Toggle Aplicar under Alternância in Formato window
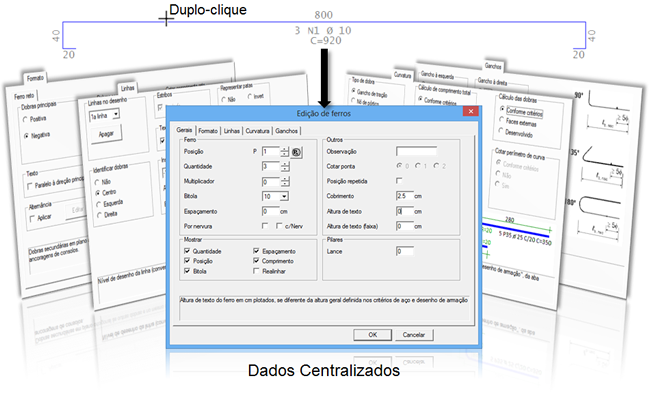Image resolution: width=650 pixels, height=394 pixels. point(32,219)
